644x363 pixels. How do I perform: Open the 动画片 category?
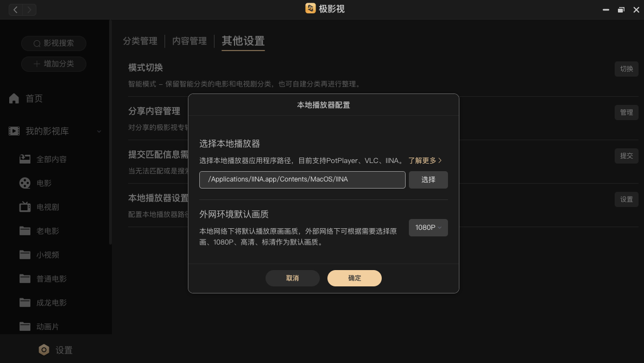click(x=48, y=327)
